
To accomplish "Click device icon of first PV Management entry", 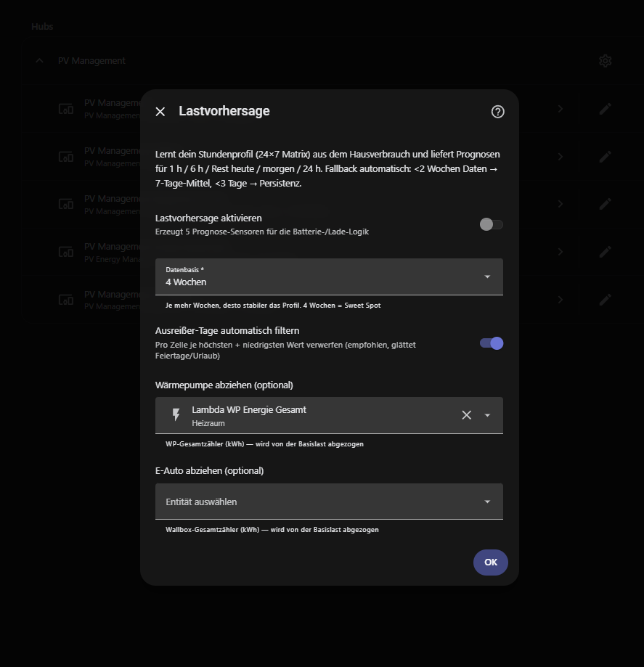I will pos(66,109).
